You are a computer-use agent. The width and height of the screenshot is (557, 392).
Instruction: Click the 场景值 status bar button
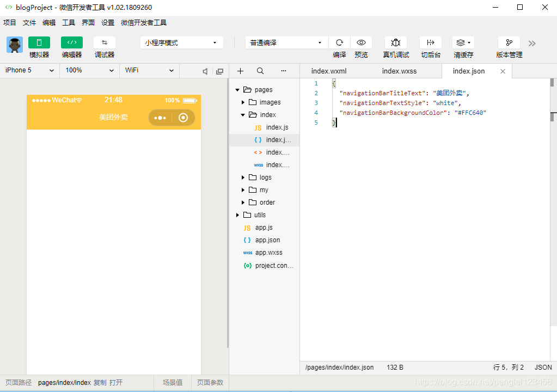(173, 383)
